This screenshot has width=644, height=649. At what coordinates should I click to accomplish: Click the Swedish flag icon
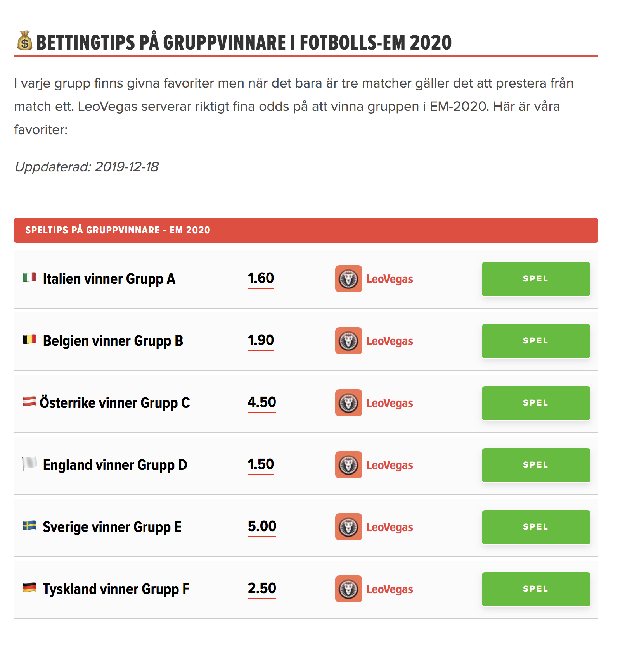point(29,526)
